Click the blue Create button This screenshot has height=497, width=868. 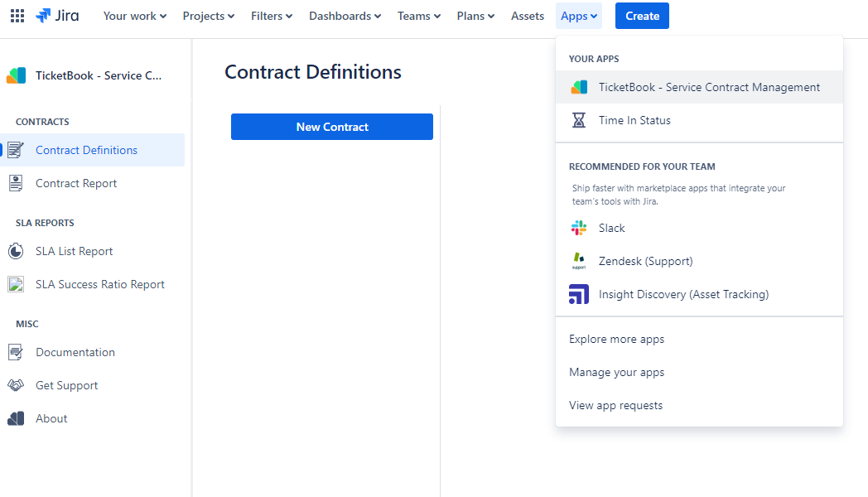(642, 16)
